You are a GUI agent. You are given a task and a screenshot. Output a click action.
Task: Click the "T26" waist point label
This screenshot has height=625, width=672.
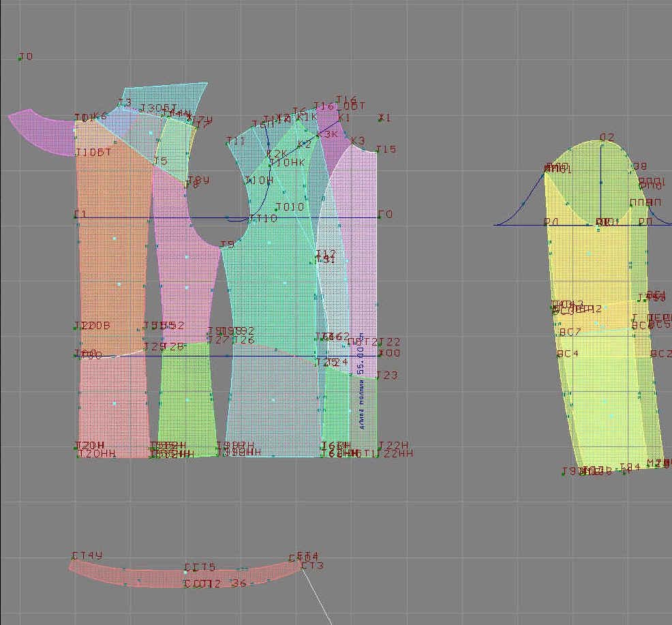(x=244, y=340)
